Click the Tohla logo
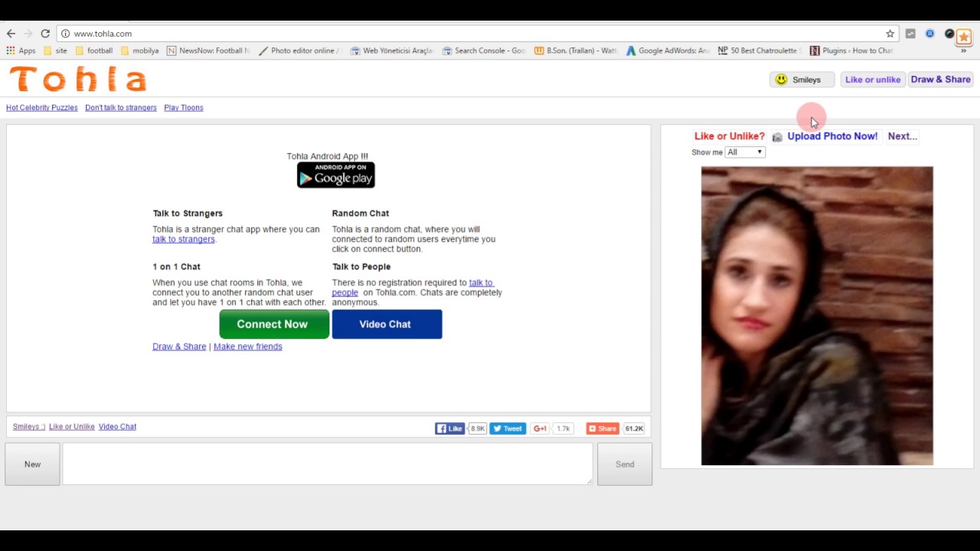The image size is (980, 551). click(x=77, y=80)
